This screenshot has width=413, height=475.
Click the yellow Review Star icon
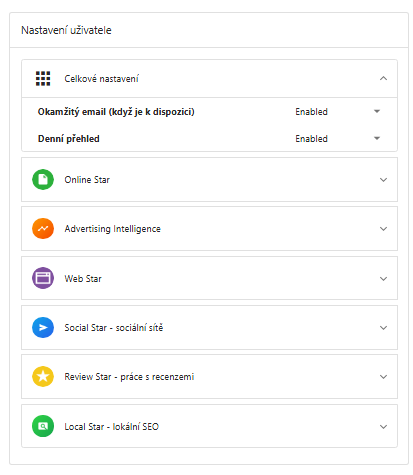(x=43, y=377)
